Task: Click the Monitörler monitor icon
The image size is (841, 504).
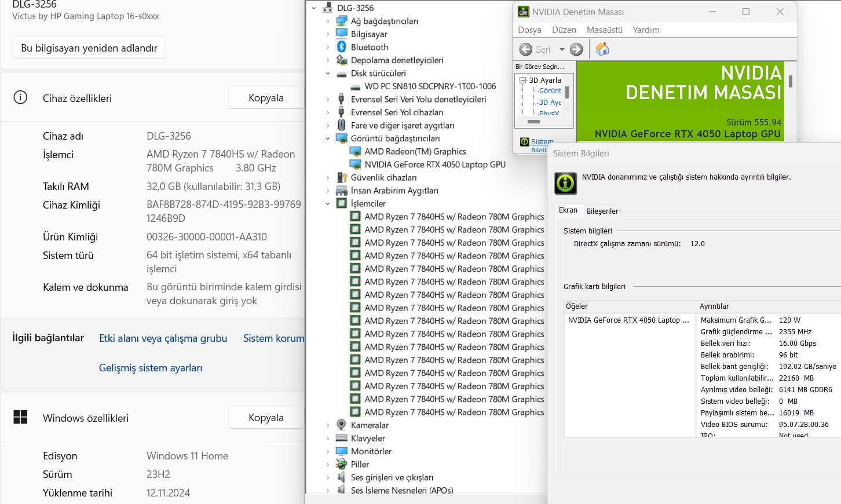Action: pos(342,451)
